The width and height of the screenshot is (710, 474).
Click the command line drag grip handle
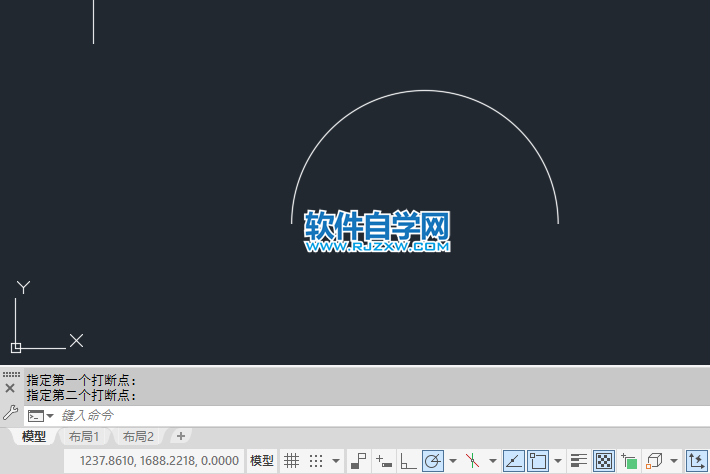tap(11, 374)
